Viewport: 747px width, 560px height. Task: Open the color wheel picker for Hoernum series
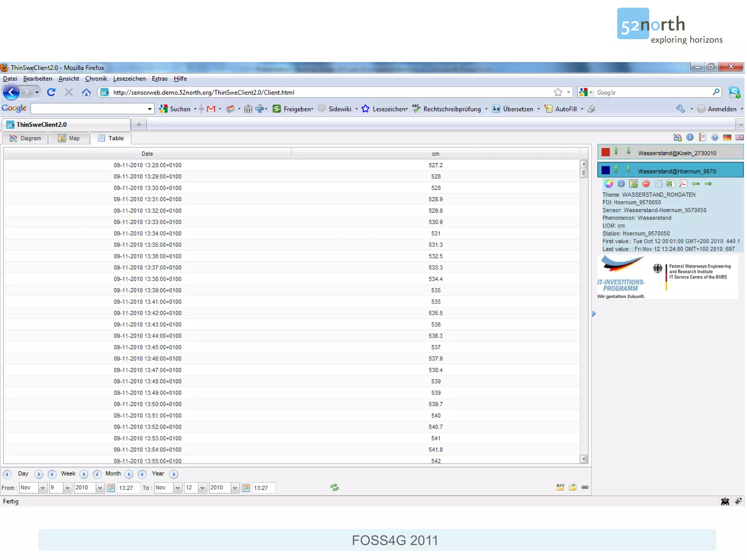point(608,184)
